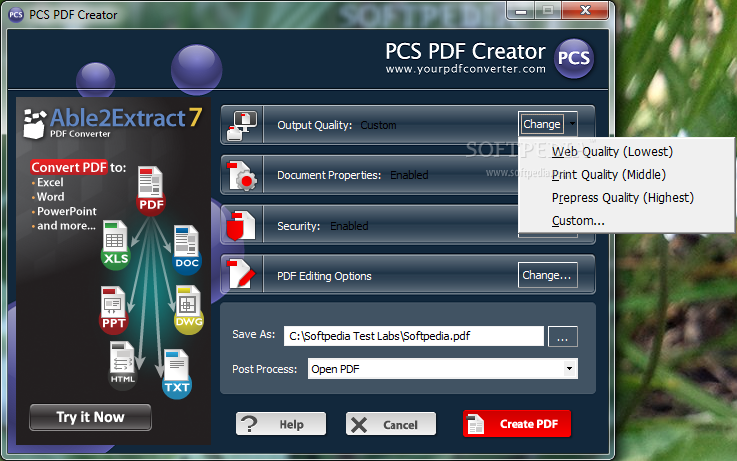Click the round PCS logo in the header

[574, 58]
